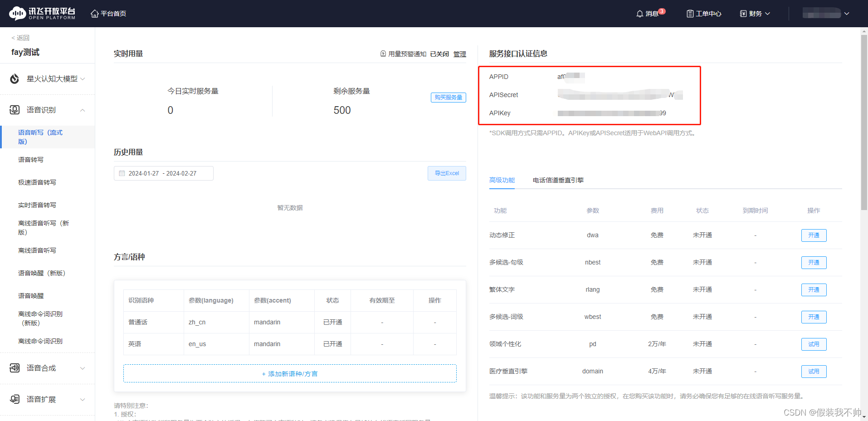
Task: Enable the 多候选-句级 nbest feature
Action: (814, 263)
